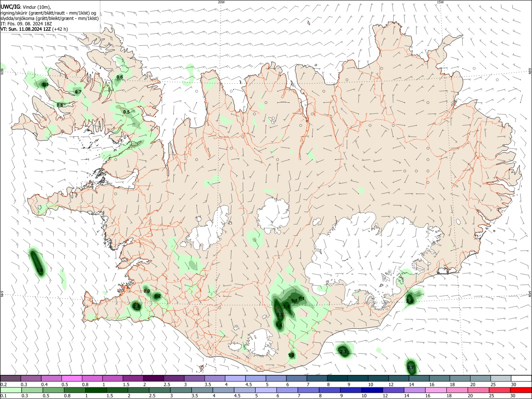Click the 0.1 label in the lower legend row
Viewport: 532px width, 399px height.
point(4,396)
